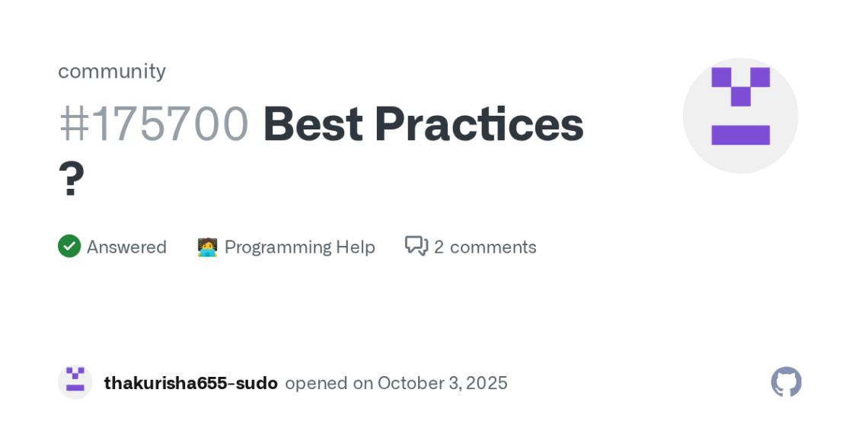868x434 pixels.
Task: Click the number 2 in the comment count
Action: (x=439, y=247)
